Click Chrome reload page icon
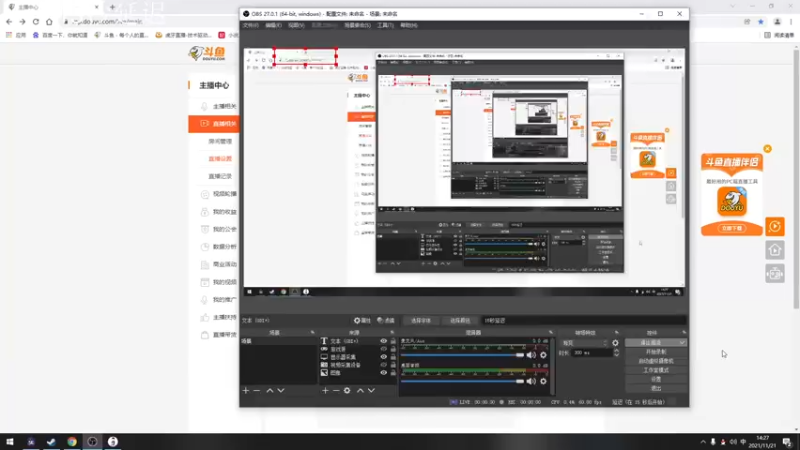This screenshot has width=800, height=450. (36, 21)
